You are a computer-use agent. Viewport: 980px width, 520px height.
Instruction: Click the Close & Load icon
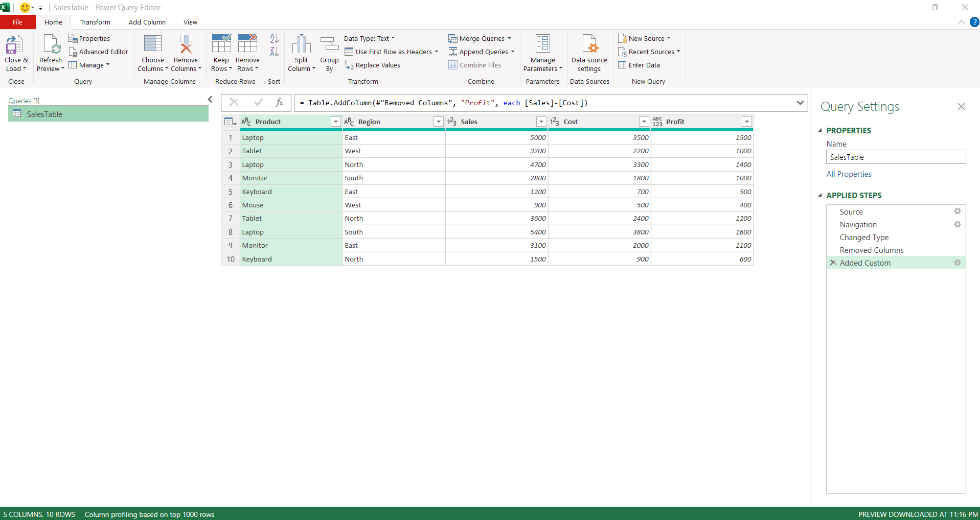coord(15,44)
